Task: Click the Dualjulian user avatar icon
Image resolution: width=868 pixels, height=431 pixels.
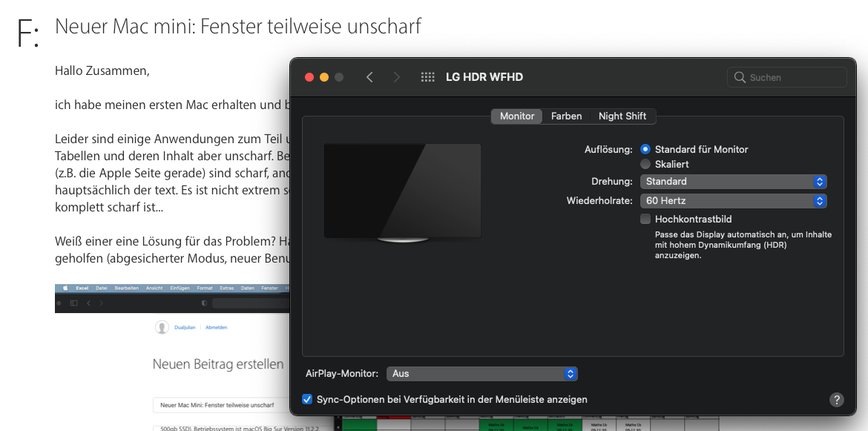Action: click(x=162, y=328)
